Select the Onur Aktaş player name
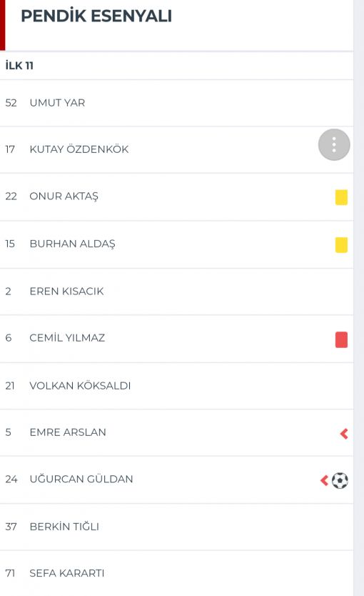364x596 pixels. (x=64, y=197)
